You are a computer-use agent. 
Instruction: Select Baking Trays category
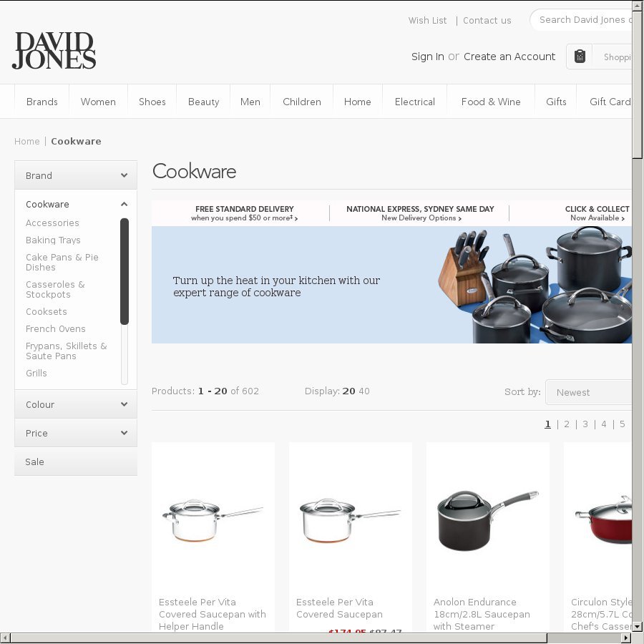tap(53, 240)
